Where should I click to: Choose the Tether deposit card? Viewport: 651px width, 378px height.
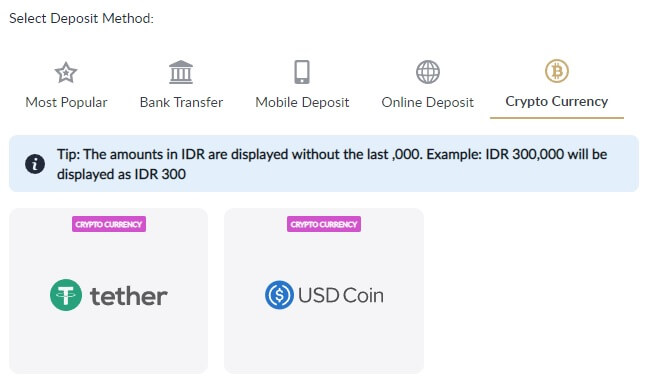[x=108, y=291]
